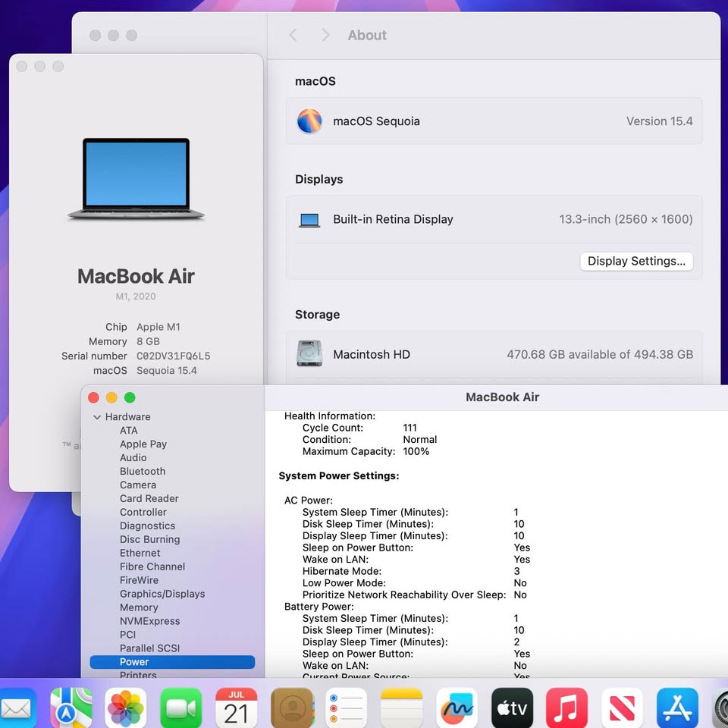Go back in the About settings window
Screen dimensions: 728x728
(293, 35)
